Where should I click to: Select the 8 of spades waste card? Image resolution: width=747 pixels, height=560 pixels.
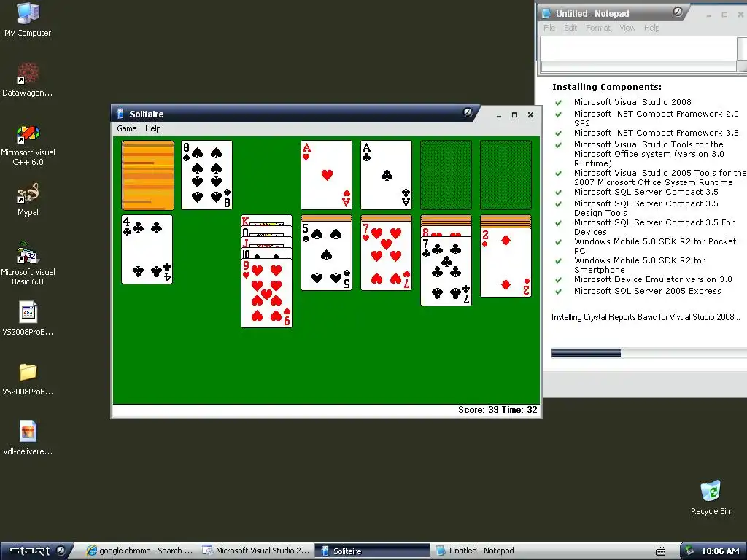click(206, 175)
